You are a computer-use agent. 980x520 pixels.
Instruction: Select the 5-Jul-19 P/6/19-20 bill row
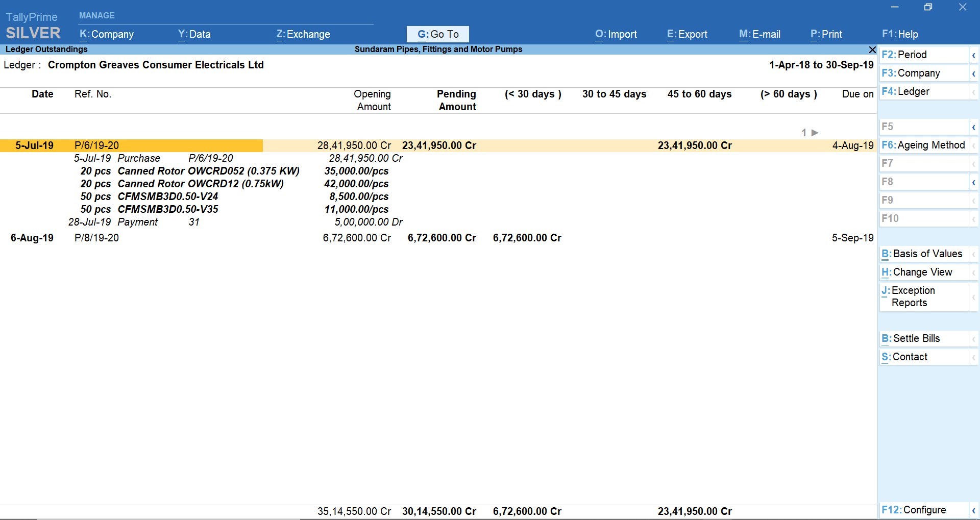click(438, 145)
